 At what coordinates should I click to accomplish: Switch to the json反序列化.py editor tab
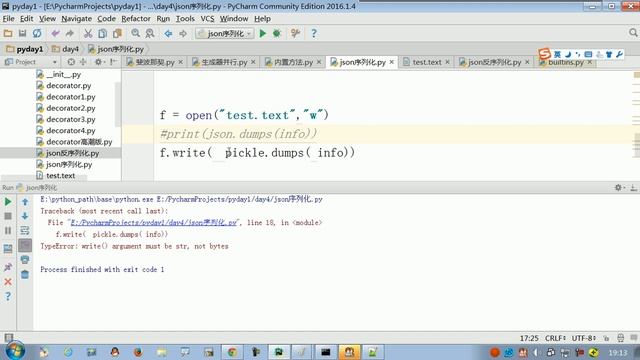pyautogui.click(x=494, y=62)
